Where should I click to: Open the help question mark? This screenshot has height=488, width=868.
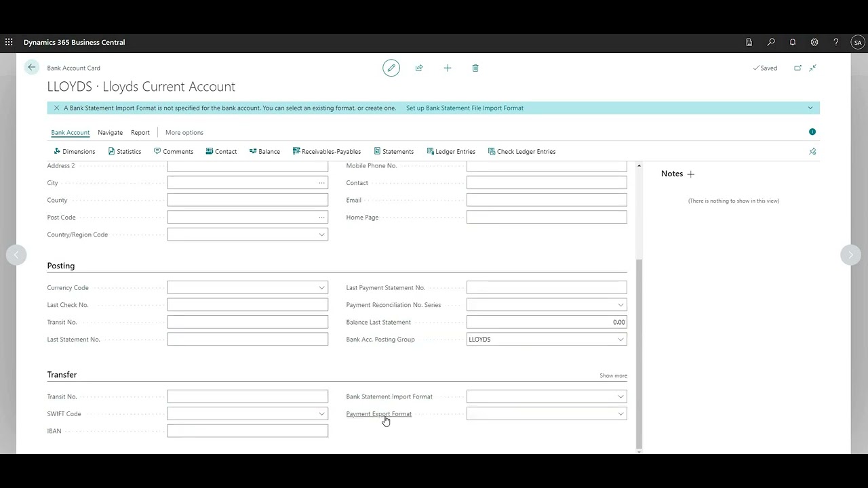[x=836, y=42]
